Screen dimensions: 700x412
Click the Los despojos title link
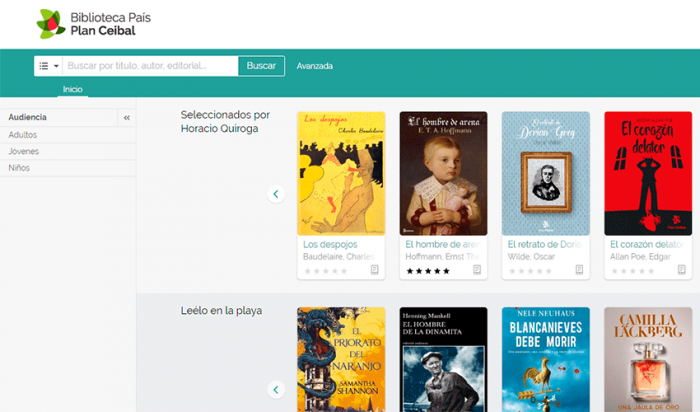[330, 244]
